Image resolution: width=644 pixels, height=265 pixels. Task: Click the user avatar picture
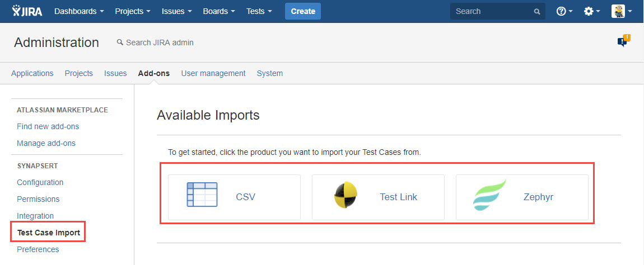(618, 11)
